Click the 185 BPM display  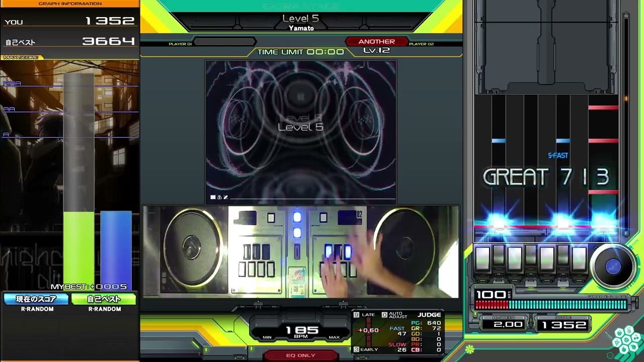pos(301,330)
